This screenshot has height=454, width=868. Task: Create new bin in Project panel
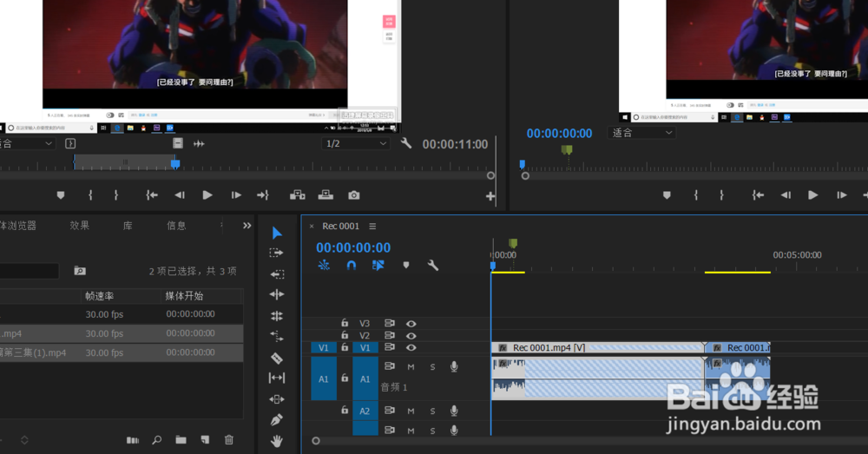tap(181, 439)
